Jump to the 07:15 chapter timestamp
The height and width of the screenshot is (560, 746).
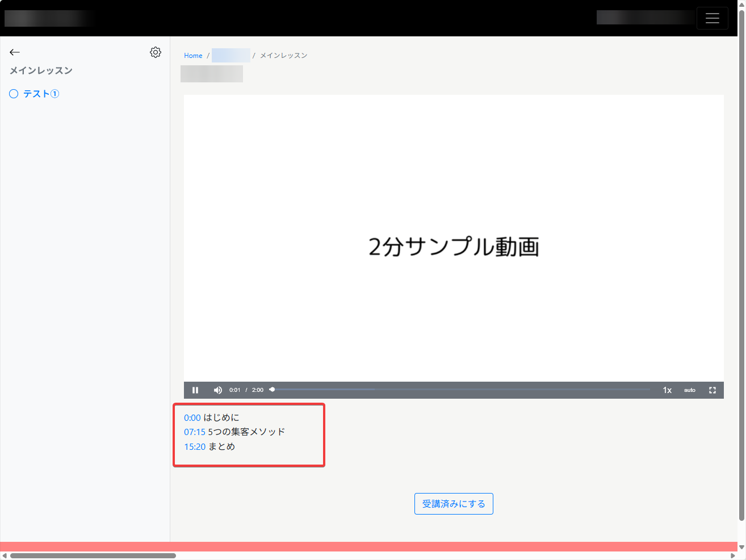pos(194,432)
